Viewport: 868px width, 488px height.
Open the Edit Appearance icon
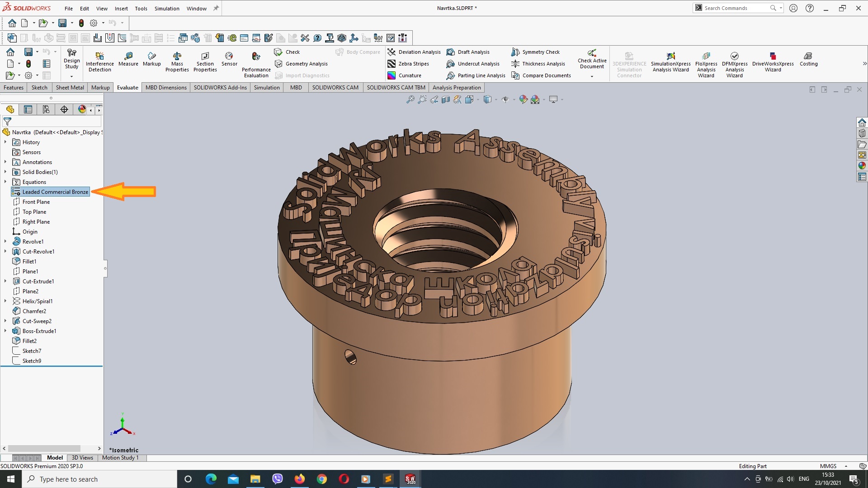(x=523, y=99)
